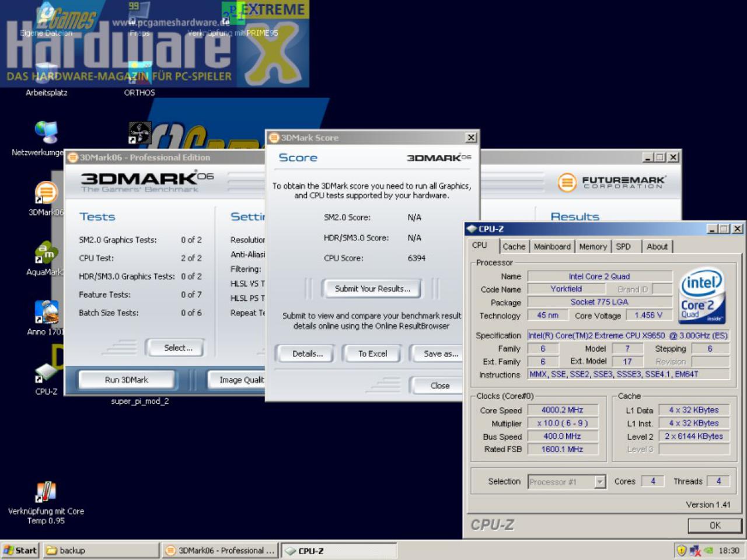Screen dimensions: 747x560
Task: Click the Core Voltage value 1.456 V
Action: coord(648,315)
